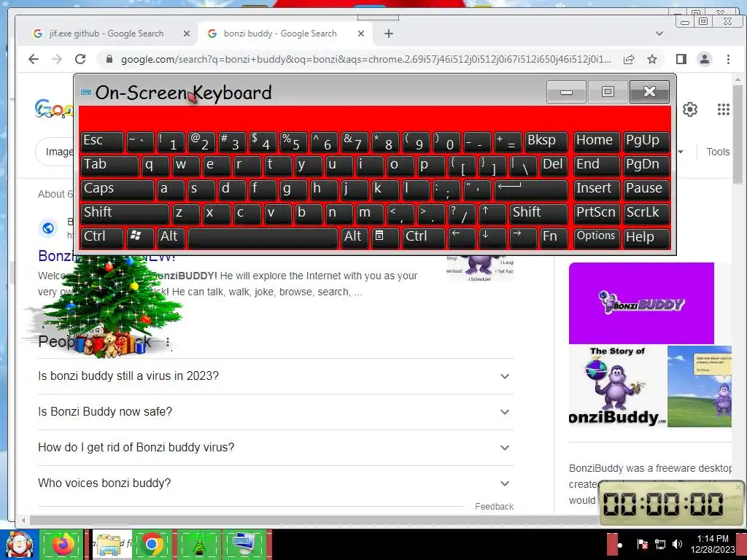Click the Enter key on On-Screen Keyboard
Viewport: 747px width, 560px height.
[531, 189]
